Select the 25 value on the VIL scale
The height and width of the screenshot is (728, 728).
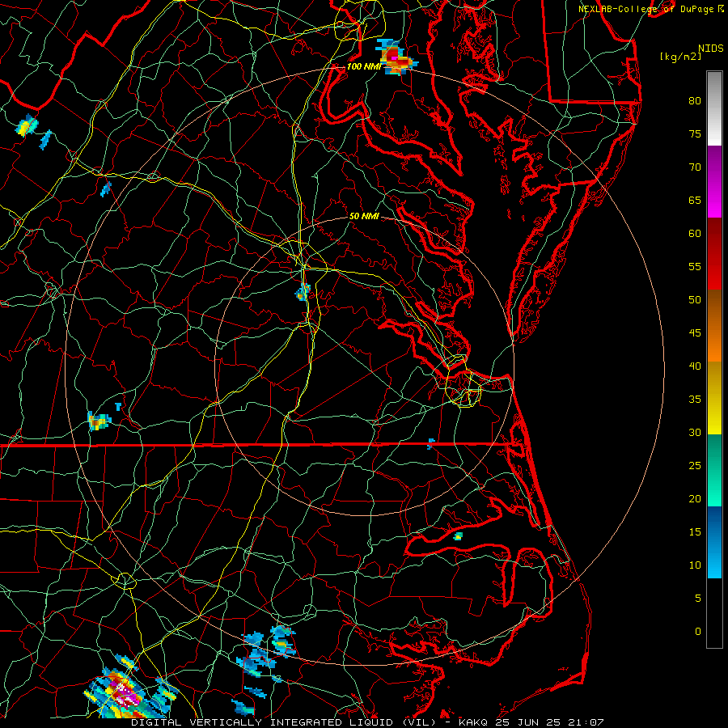pos(695,466)
